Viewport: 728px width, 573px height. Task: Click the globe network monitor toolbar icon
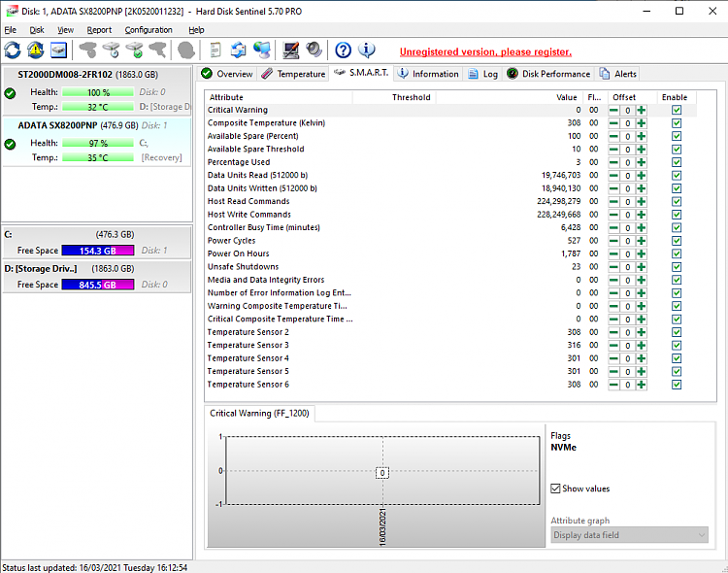pos(261,51)
